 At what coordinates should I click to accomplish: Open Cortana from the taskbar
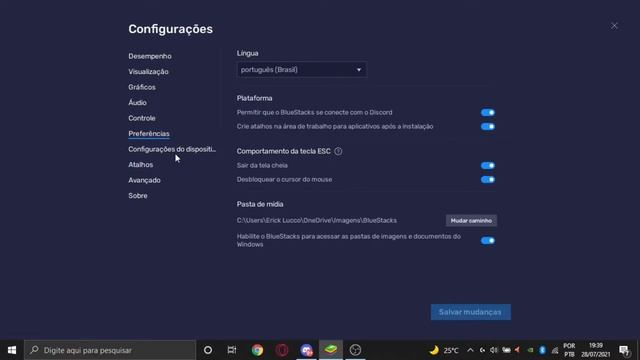(x=208, y=350)
